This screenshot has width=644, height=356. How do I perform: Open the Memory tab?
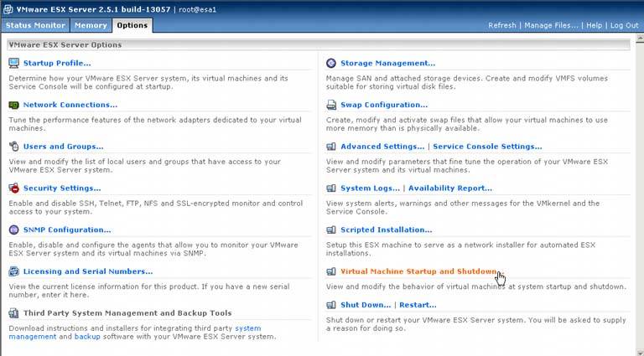coord(91,25)
